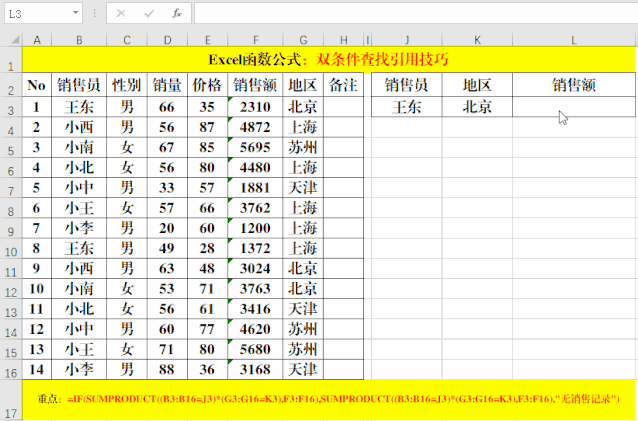Click the Insert Function fx icon

(x=177, y=14)
